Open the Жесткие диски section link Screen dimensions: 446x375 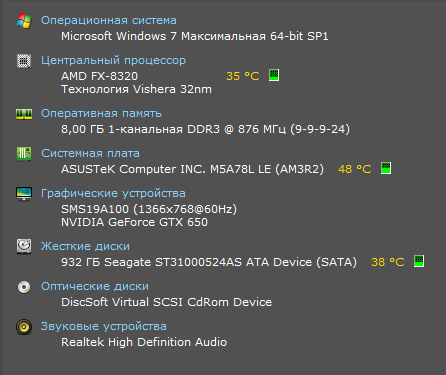[x=85, y=246]
